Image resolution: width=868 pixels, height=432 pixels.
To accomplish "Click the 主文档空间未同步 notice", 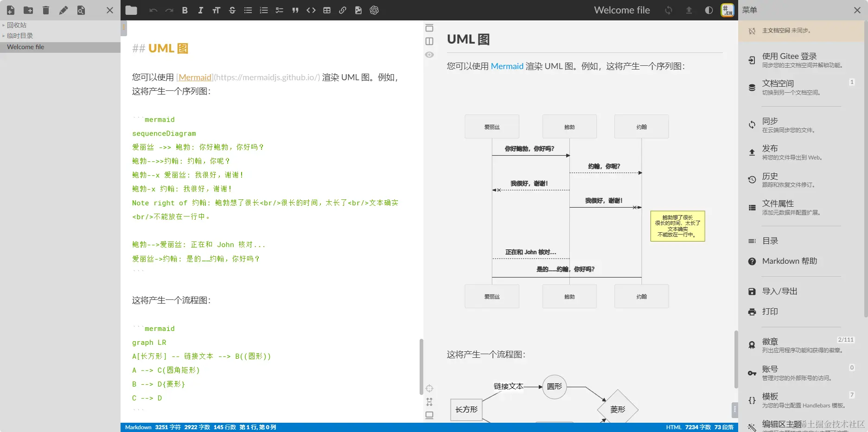I will pyautogui.click(x=801, y=31).
